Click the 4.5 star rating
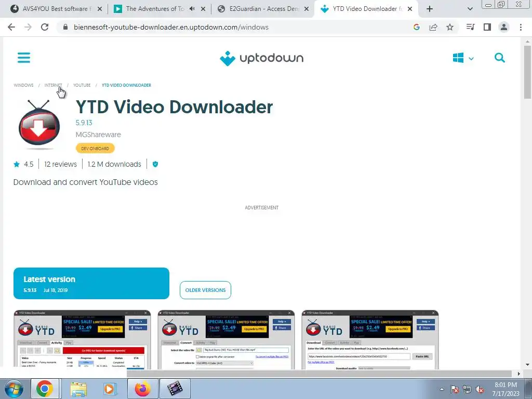This screenshot has width=532, height=399. click(x=23, y=164)
